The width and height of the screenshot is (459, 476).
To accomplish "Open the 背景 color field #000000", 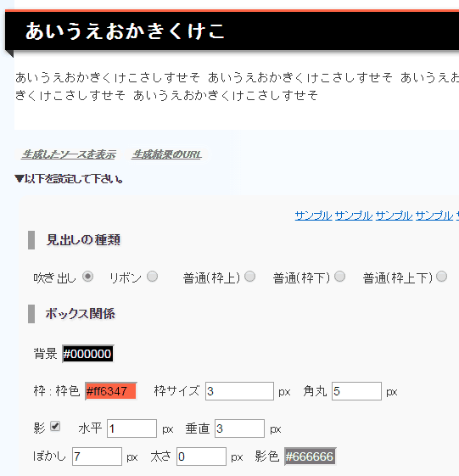I will [x=87, y=354].
